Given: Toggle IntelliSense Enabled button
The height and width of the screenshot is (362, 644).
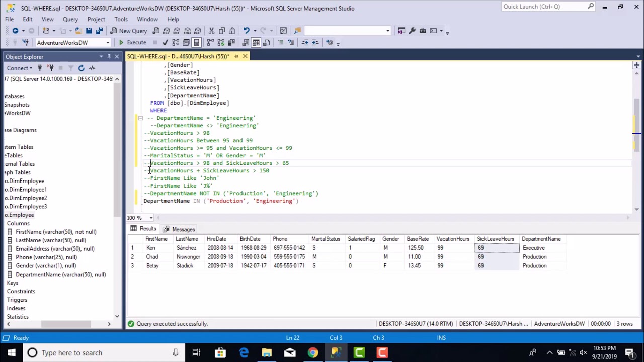Looking at the screenshot, I should pyautogui.click(x=196, y=42).
